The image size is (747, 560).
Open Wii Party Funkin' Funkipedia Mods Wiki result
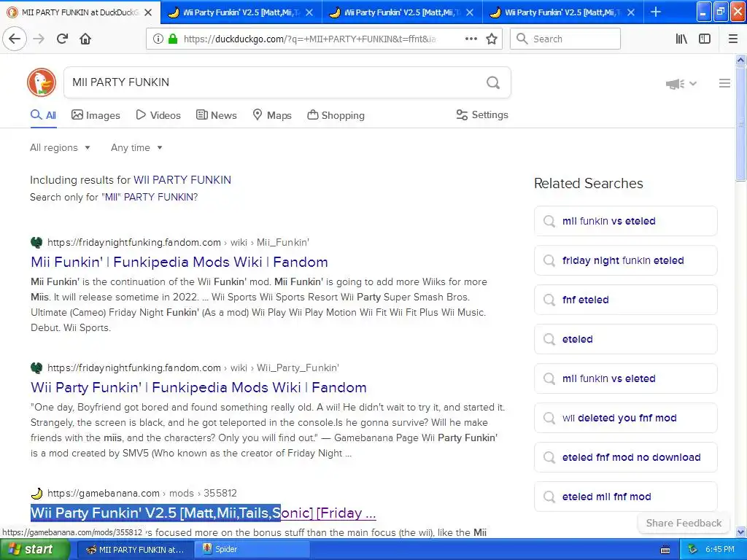click(198, 387)
